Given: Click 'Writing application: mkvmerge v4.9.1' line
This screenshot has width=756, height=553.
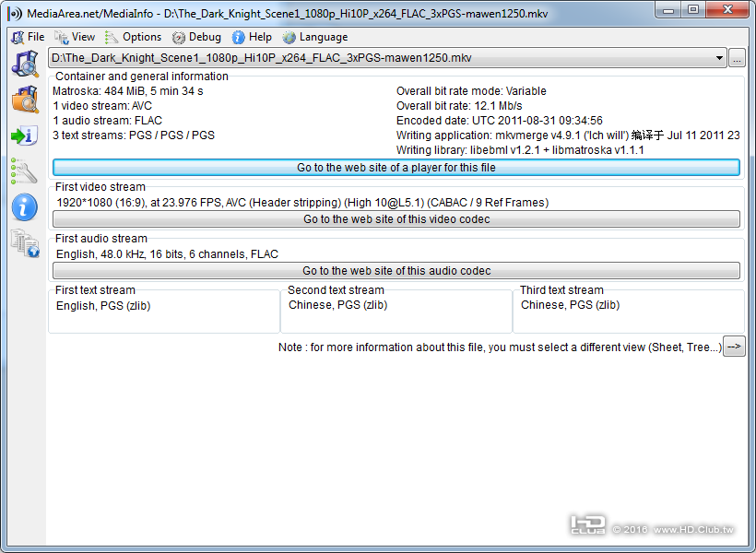Looking at the screenshot, I should (568, 135).
